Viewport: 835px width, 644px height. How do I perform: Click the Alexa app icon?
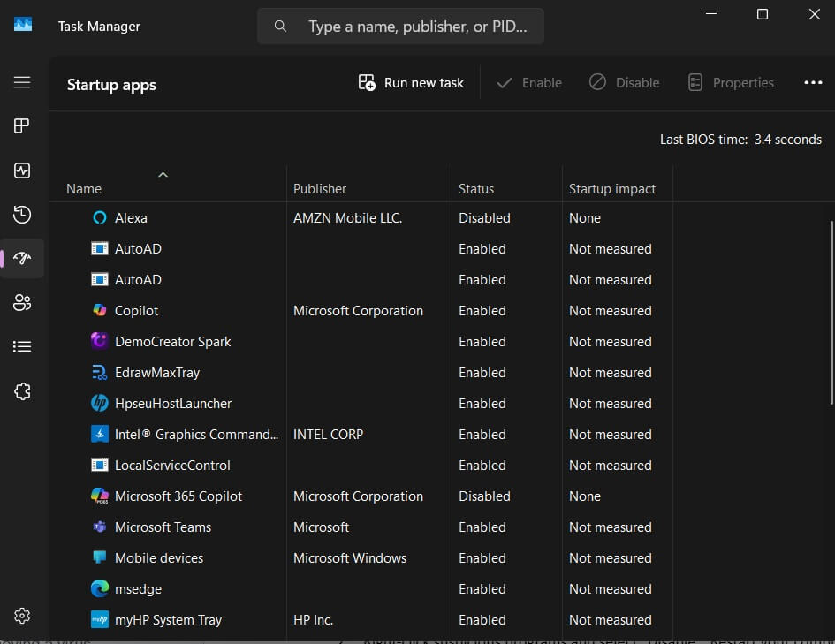(100, 217)
